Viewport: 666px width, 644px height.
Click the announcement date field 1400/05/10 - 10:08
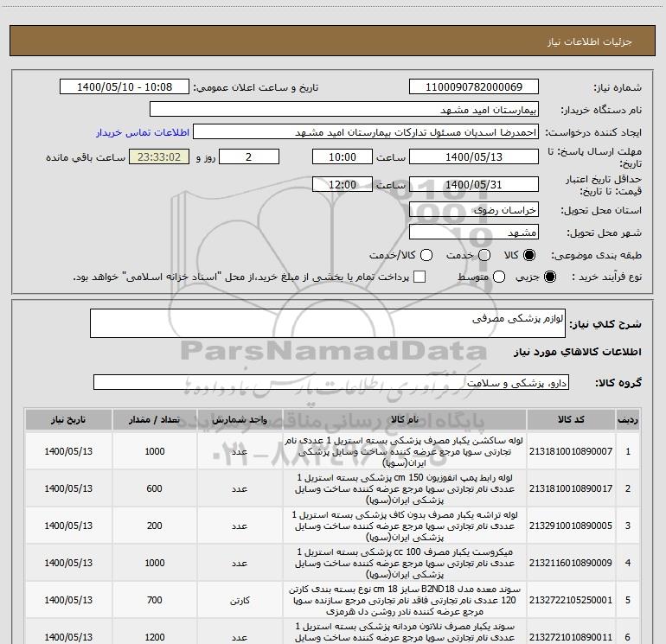coord(125,87)
